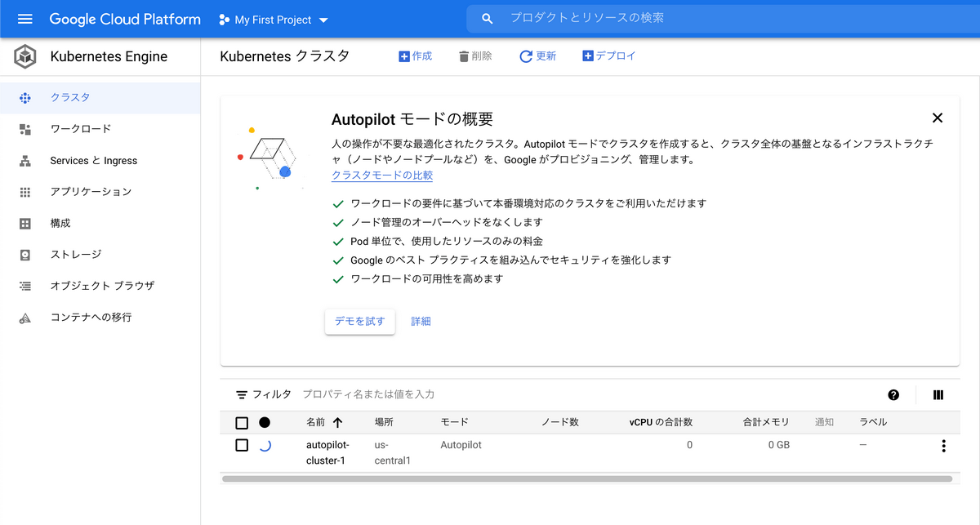Select the autopilot-cluster-1 row checkbox

(x=242, y=446)
